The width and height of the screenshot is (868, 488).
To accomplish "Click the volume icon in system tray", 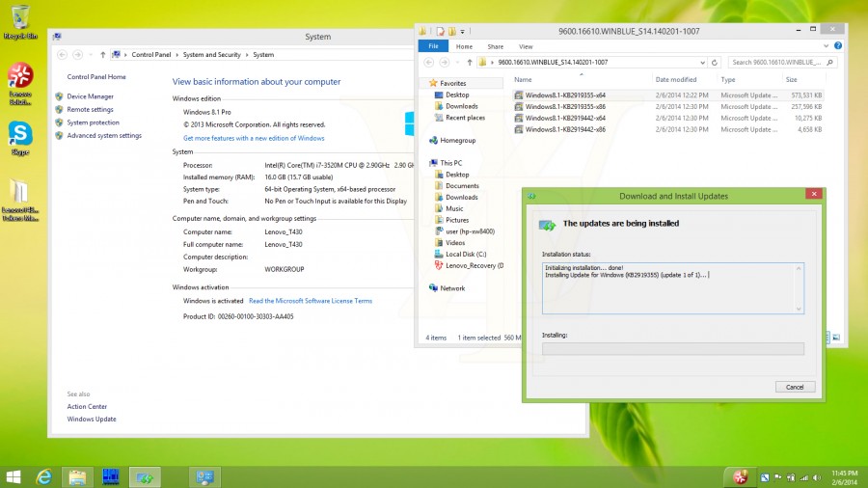I will 817,477.
